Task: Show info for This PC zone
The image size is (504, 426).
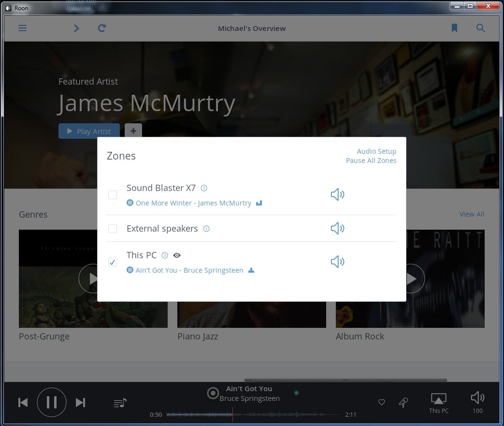Action: pyautogui.click(x=165, y=255)
